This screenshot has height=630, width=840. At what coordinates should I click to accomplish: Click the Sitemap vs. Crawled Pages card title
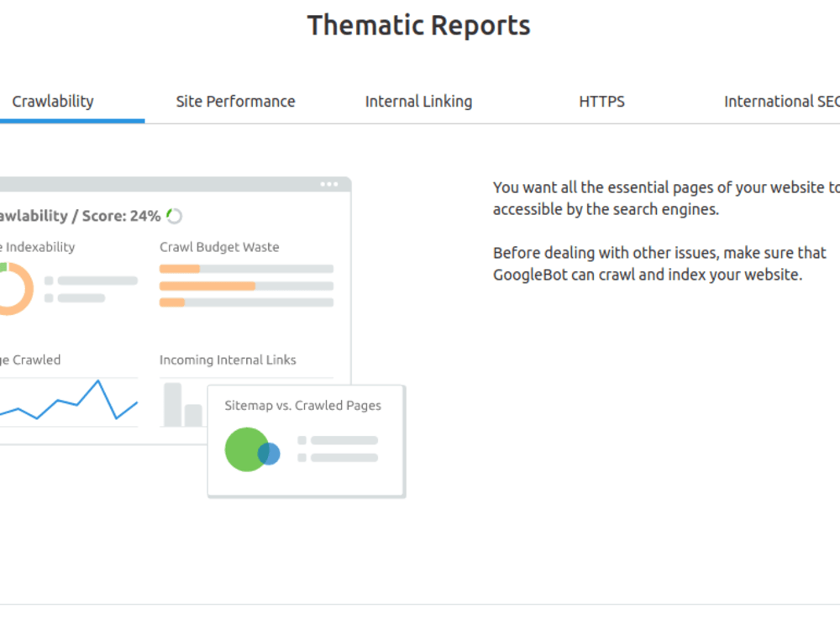pos(302,406)
